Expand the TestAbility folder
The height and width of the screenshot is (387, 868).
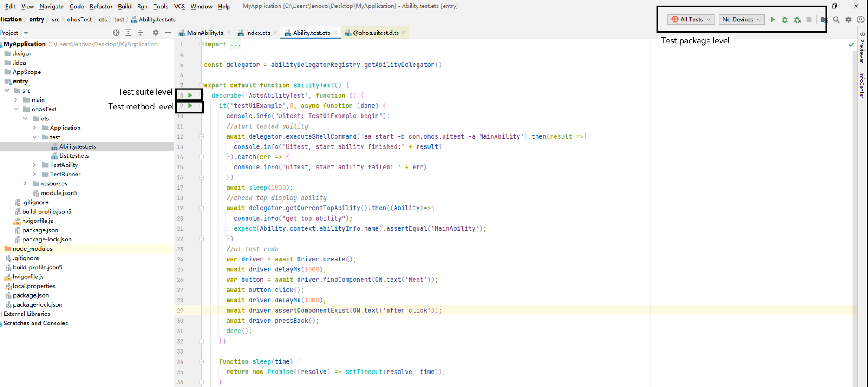pos(34,165)
